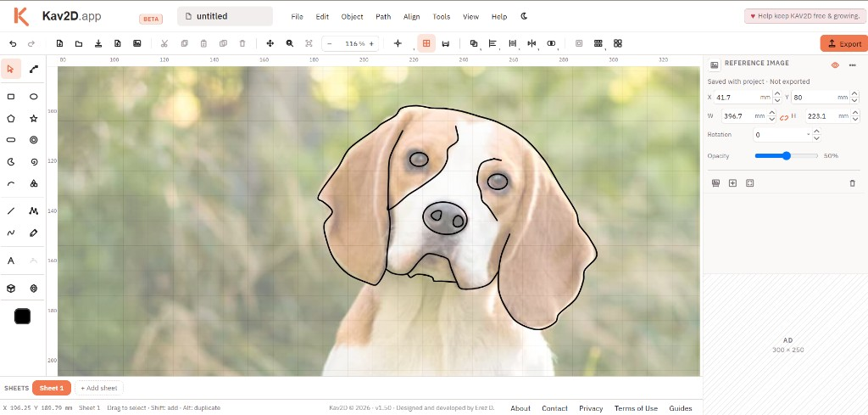This screenshot has height=415, width=868.
Task: Open the File menu
Action: tap(298, 17)
